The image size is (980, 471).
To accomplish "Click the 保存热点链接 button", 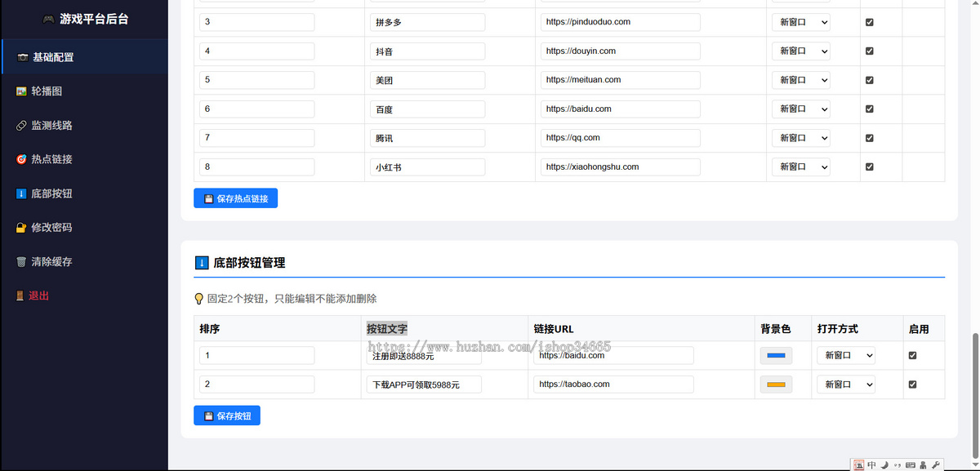I will 235,198.
